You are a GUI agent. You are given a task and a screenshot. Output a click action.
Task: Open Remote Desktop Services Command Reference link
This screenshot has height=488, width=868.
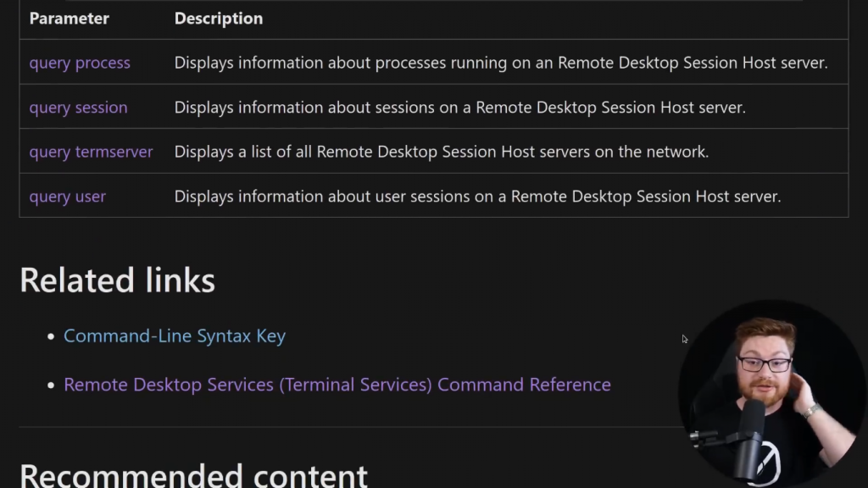click(x=337, y=385)
